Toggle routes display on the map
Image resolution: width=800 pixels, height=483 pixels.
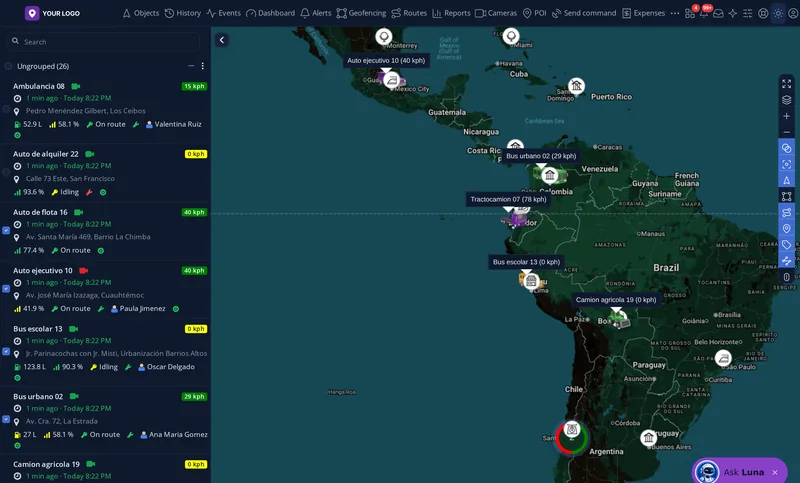tap(787, 212)
